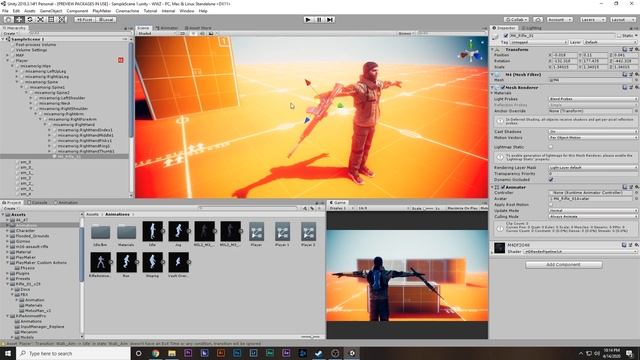640x360 pixels.
Task: Open the Component menu
Action: click(77, 11)
